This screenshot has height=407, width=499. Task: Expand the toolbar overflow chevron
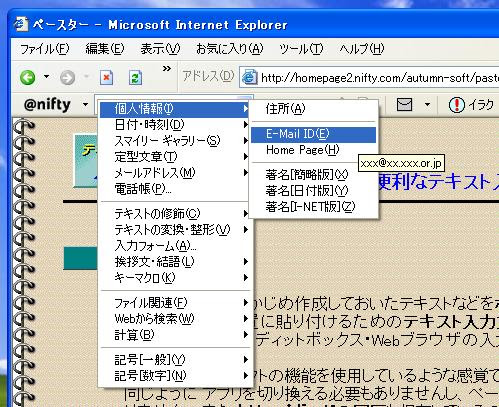click(x=167, y=69)
